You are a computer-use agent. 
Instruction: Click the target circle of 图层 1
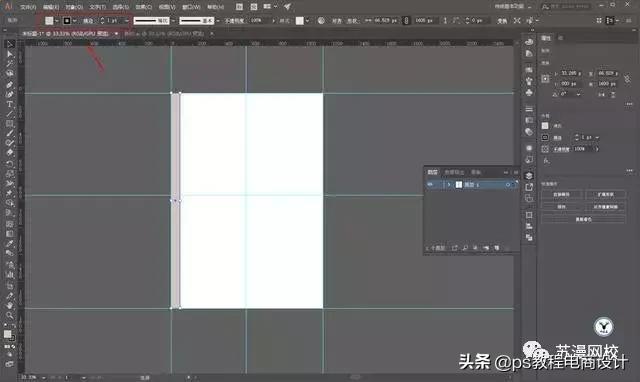coord(508,185)
